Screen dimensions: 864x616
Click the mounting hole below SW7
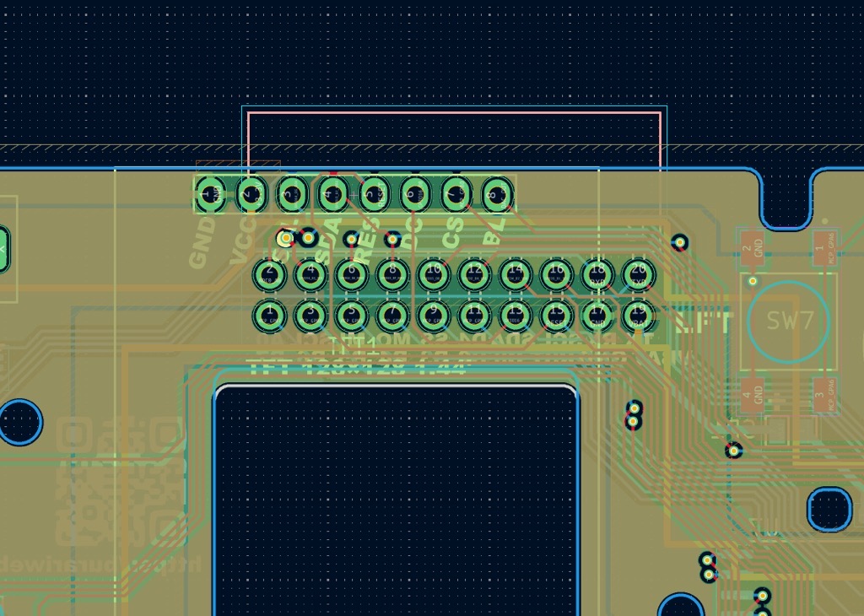(829, 508)
